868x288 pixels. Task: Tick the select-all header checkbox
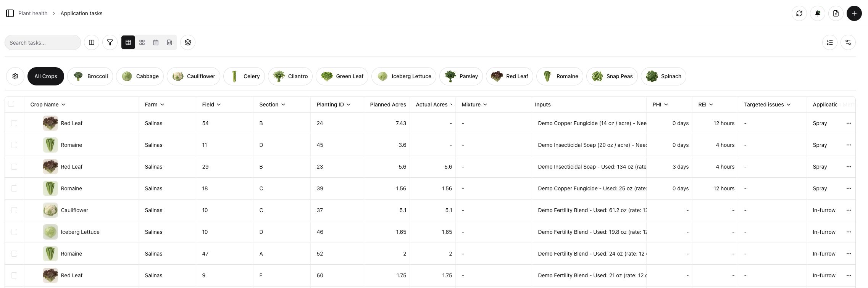[11, 104]
